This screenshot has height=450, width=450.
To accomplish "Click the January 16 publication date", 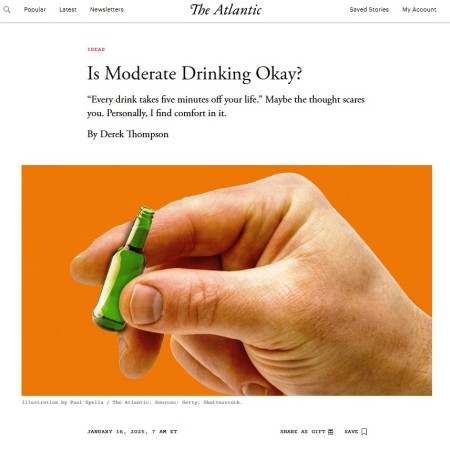I will tap(132, 432).
